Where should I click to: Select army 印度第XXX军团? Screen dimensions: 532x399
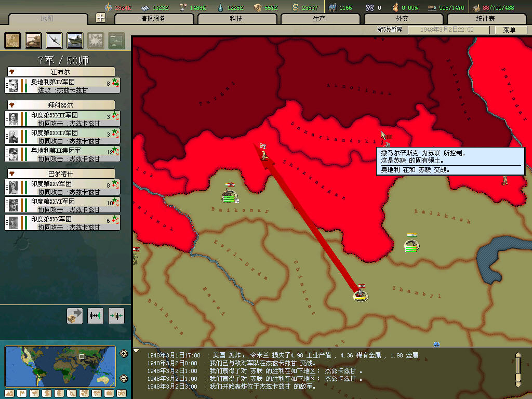[x=62, y=222]
